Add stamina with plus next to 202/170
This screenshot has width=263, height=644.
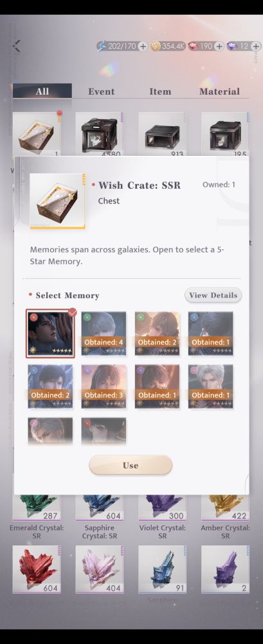coord(143,46)
